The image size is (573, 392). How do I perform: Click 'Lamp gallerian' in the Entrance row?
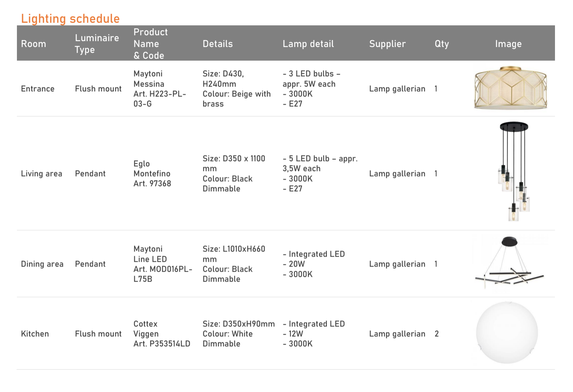[397, 89]
